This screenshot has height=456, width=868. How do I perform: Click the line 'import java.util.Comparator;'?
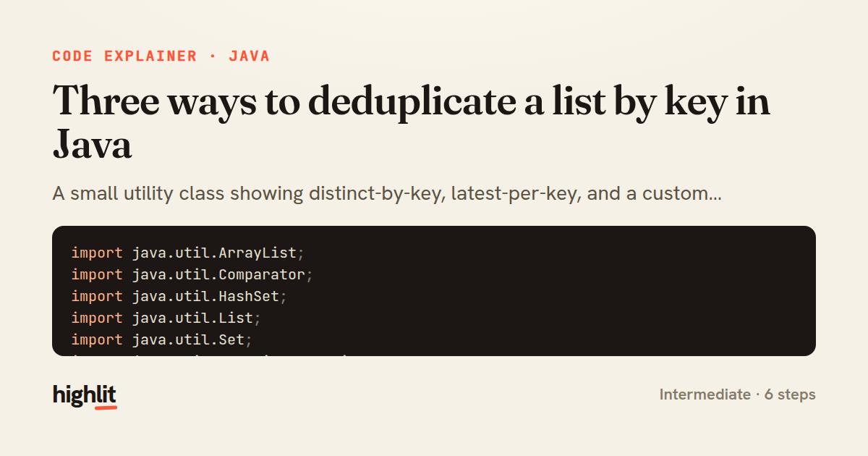click(192, 274)
